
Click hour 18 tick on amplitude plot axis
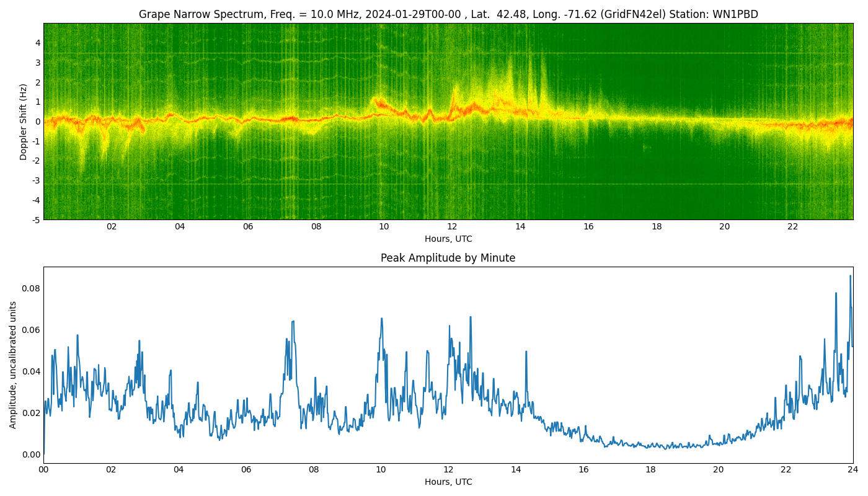(650, 470)
